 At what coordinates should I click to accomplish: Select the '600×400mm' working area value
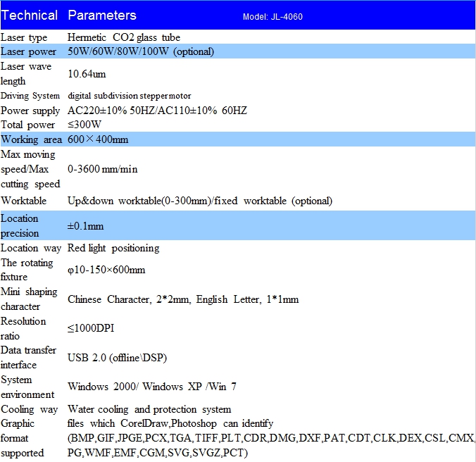[x=98, y=139]
